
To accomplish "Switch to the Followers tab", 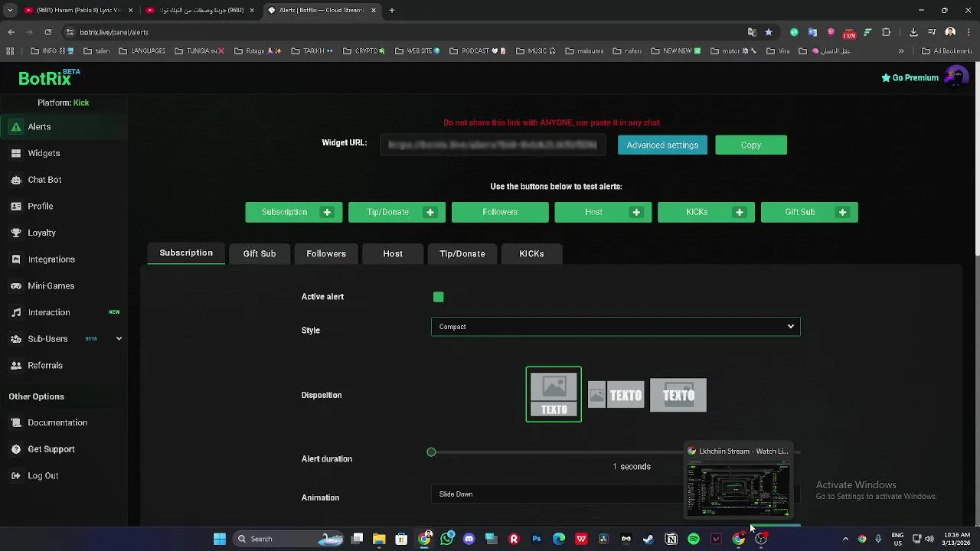I will [x=326, y=254].
